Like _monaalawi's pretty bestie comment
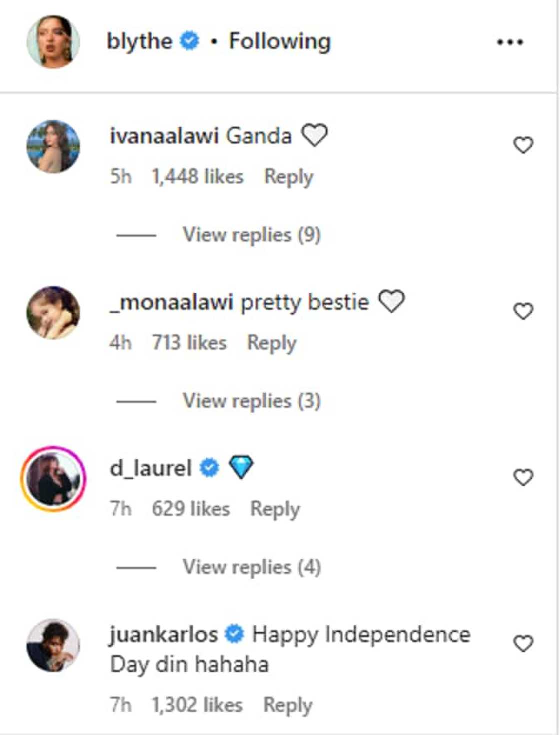560x735 pixels. pos(523,311)
